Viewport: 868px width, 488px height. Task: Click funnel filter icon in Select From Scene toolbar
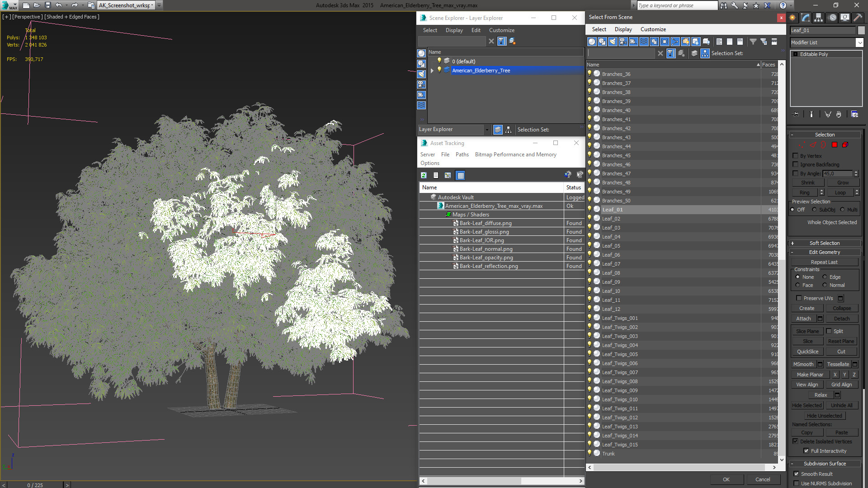[753, 42]
